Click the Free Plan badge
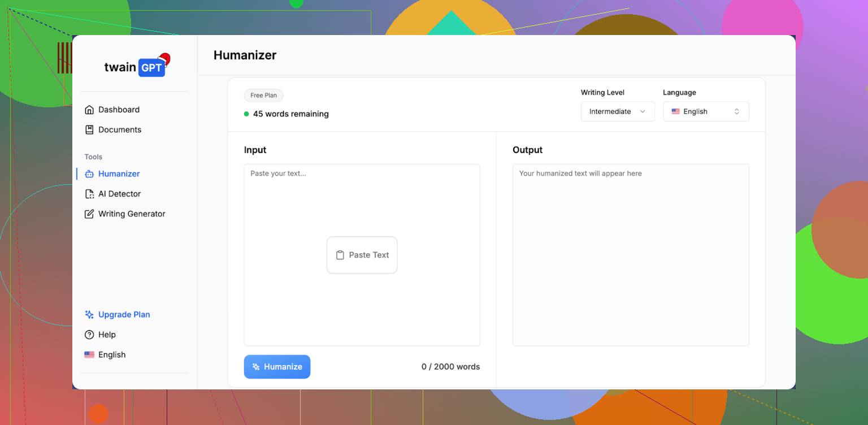 coord(263,96)
